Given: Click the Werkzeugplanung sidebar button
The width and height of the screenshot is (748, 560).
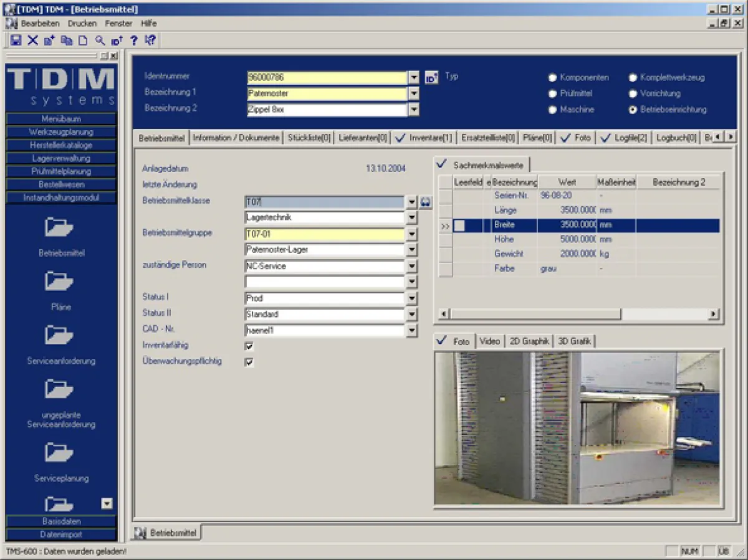Looking at the screenshot, I should coord(61,132).
